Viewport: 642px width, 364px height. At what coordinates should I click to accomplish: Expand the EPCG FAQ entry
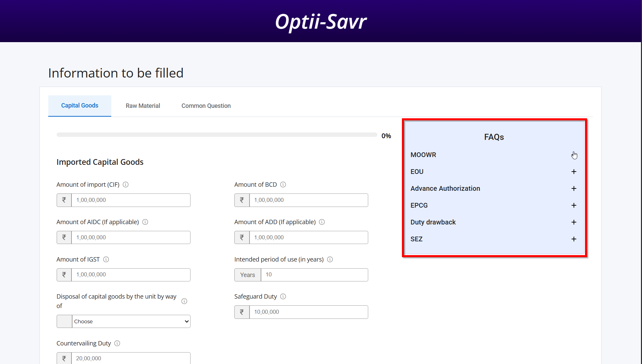pyautogui.click(x=574, y=205)
